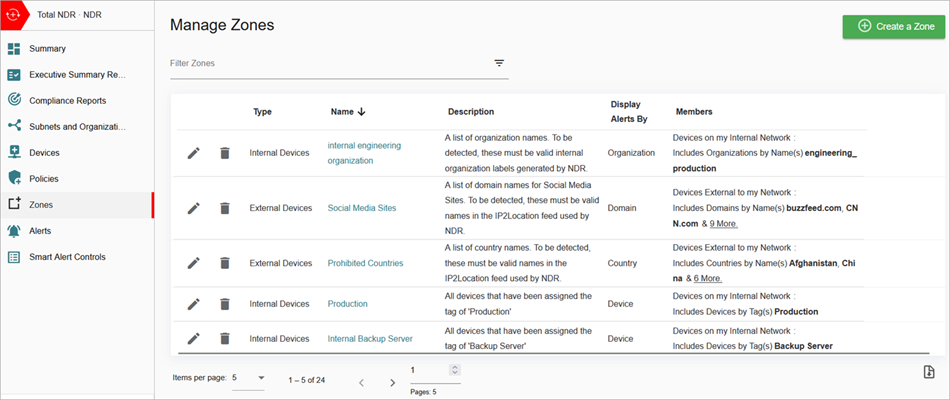Image resolution: width=950 pixels, height=400 pixels.
Task: Click the Members column header
Action: click(x=694, y=112)
